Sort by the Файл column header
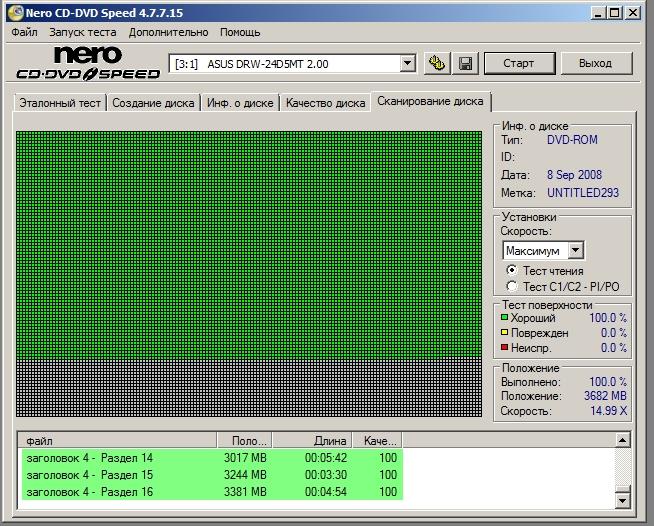 pos(118,440)
